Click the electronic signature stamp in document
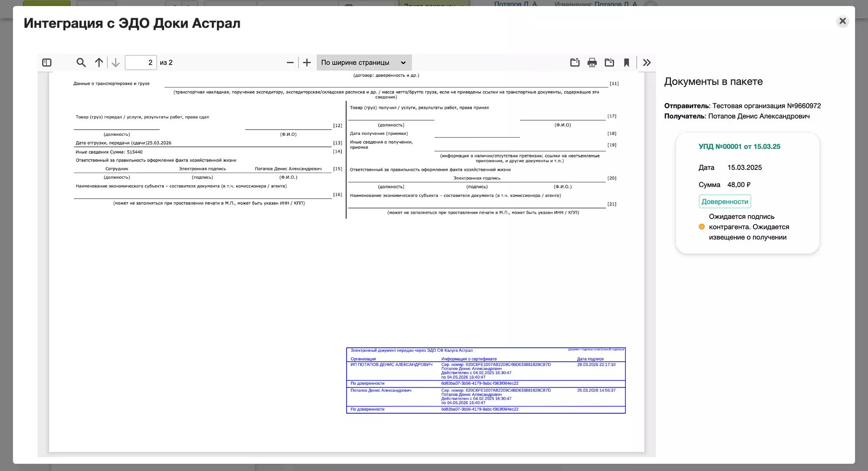 point(486,380)
